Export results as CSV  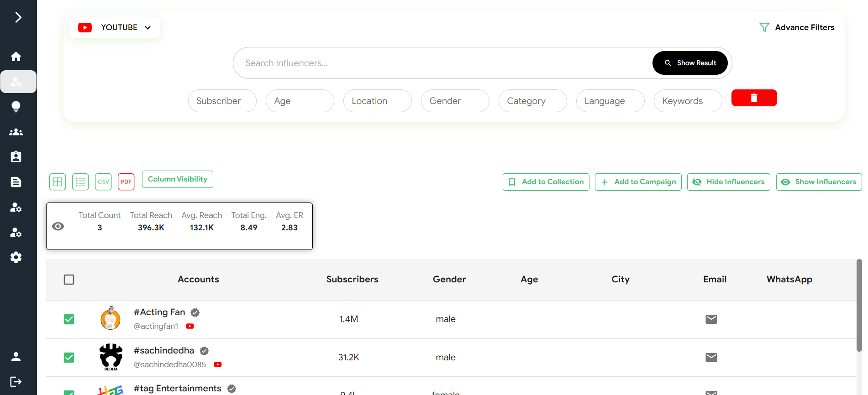103,182
